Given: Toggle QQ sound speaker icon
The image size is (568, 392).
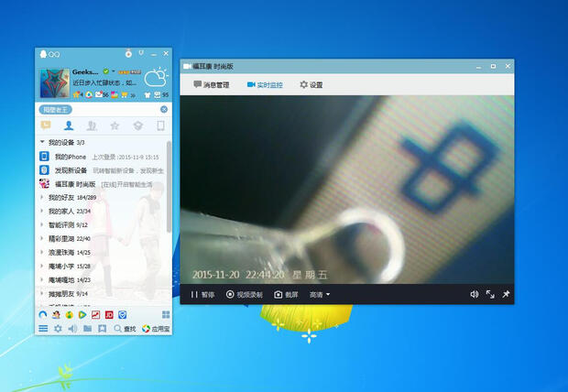Looking at the screenshot, I should point(72,329).
